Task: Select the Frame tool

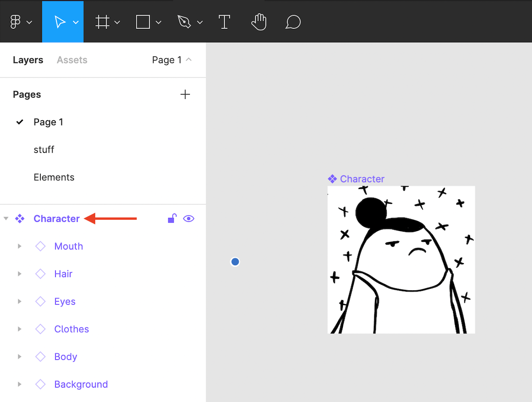Action: click(102, 22)
